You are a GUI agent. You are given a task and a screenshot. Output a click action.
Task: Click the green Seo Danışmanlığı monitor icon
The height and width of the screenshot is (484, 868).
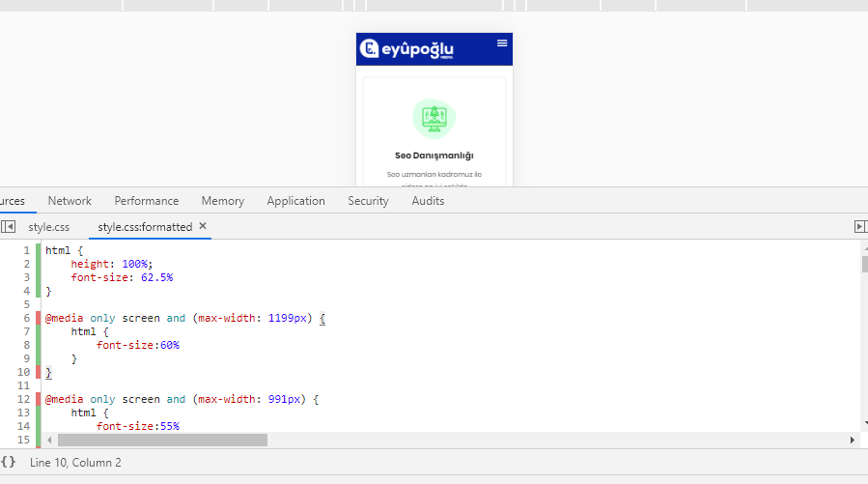point(434,119)
